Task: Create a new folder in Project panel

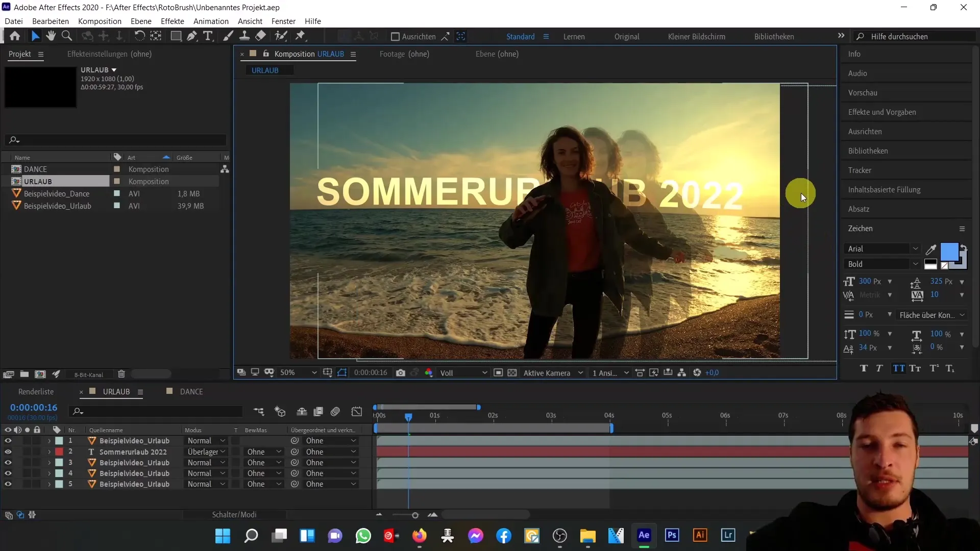Action: (x=24, y=374)
